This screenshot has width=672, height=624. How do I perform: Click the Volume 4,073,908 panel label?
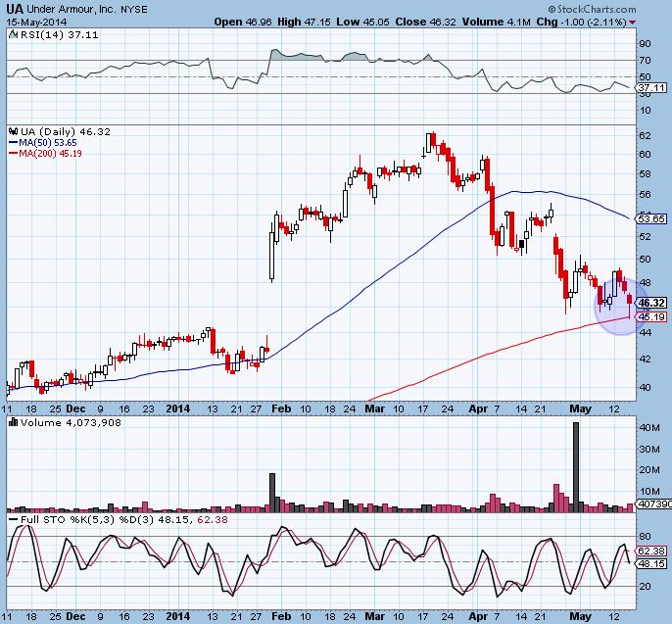71,423
